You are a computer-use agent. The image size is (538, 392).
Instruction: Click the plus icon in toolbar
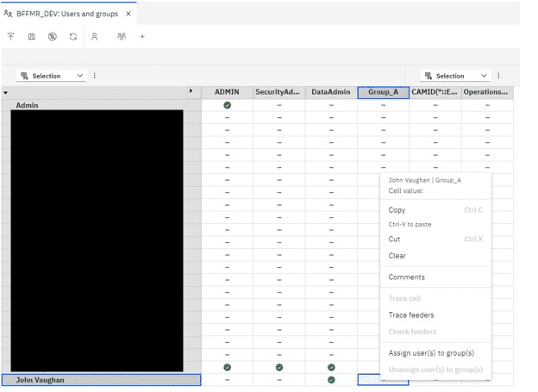tap(143, 37)
